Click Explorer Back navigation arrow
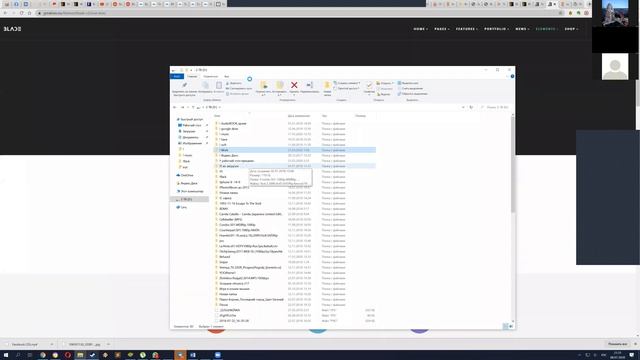 [x=175, y=107]
